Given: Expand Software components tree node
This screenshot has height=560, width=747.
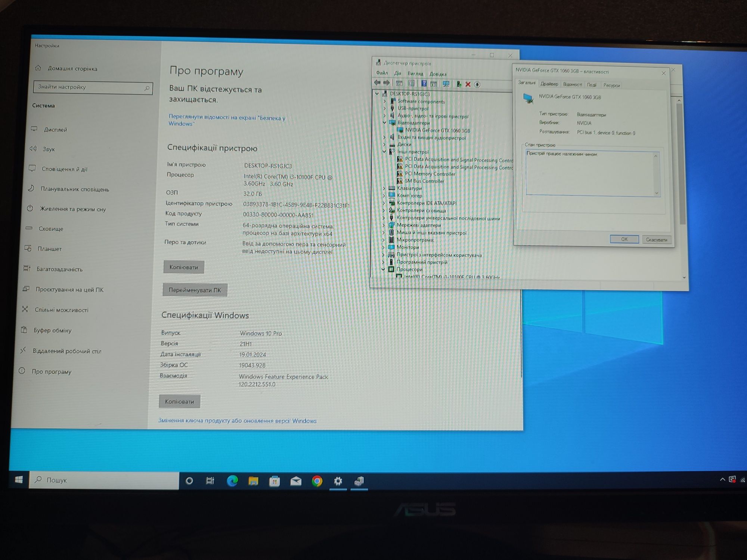Looking at the screenshot, I should [x=384, y=101].
